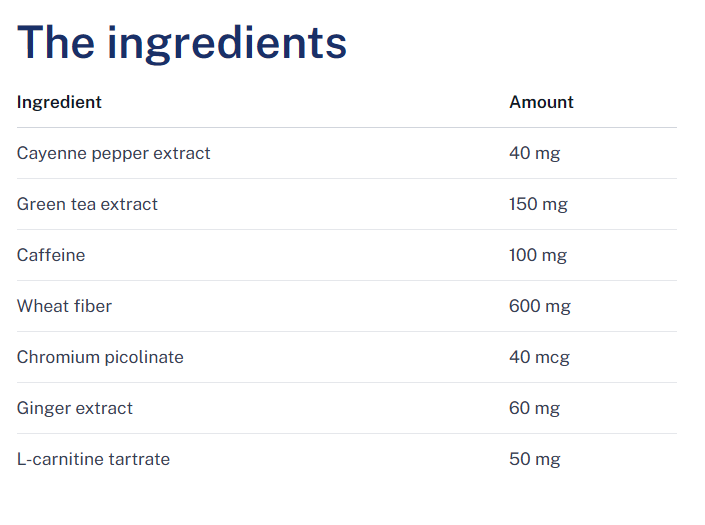Click the word 'picolinate' in the table

pyautogui.click(x=144, y=357)
